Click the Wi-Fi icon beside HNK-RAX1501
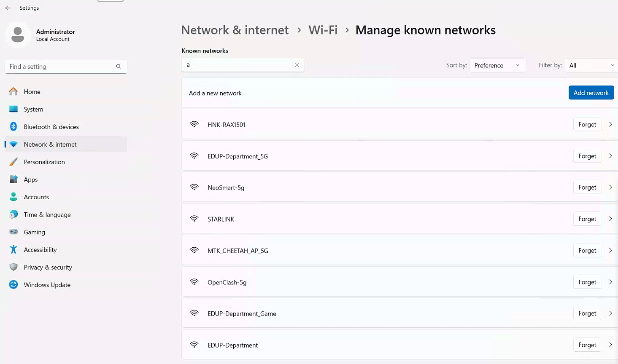Viewport: 618px width, 364px height. pos(194,124)
